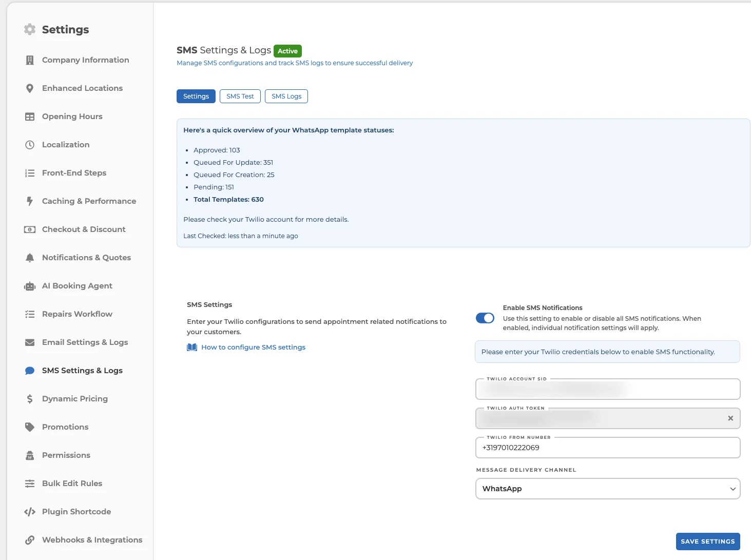Click the Settings gear icon in sidebar header
The width and height of the screenshot is (751, 560).
pyautogui.click(x=30, y=29)
